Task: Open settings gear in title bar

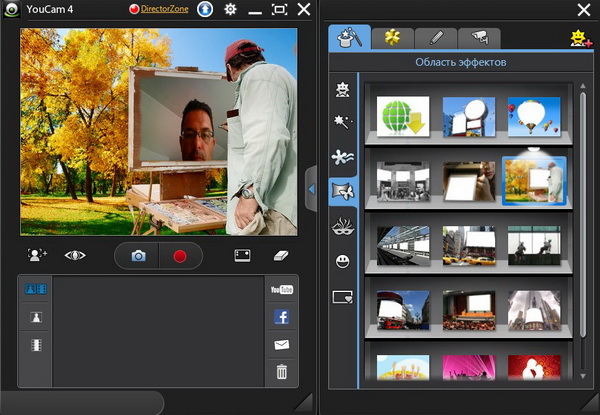Action: 231,9
